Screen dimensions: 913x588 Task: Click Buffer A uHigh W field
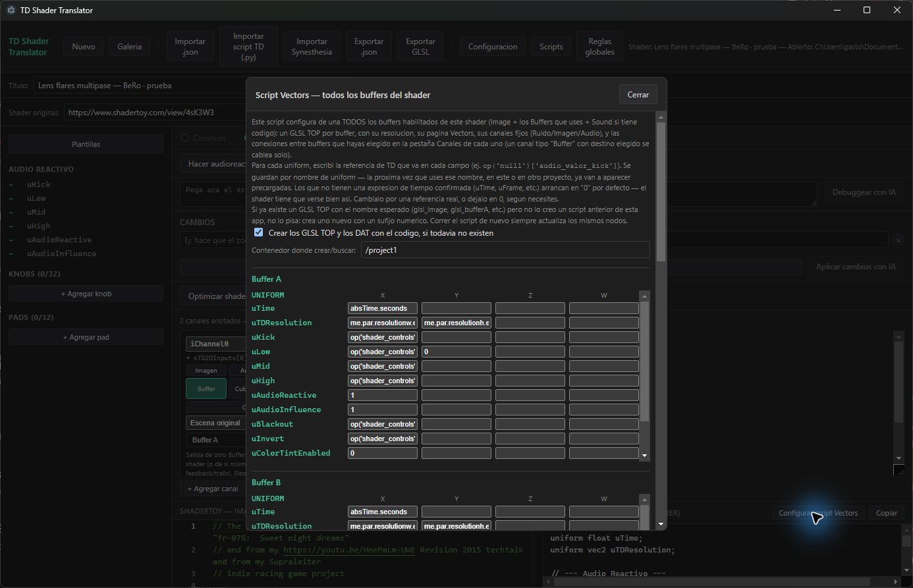(x=604, y=381)
